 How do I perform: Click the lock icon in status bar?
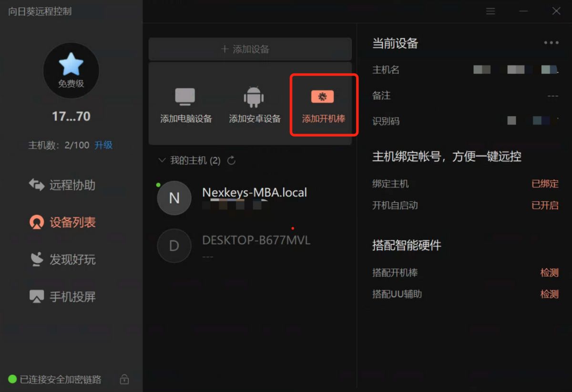(x=124, y=380)
